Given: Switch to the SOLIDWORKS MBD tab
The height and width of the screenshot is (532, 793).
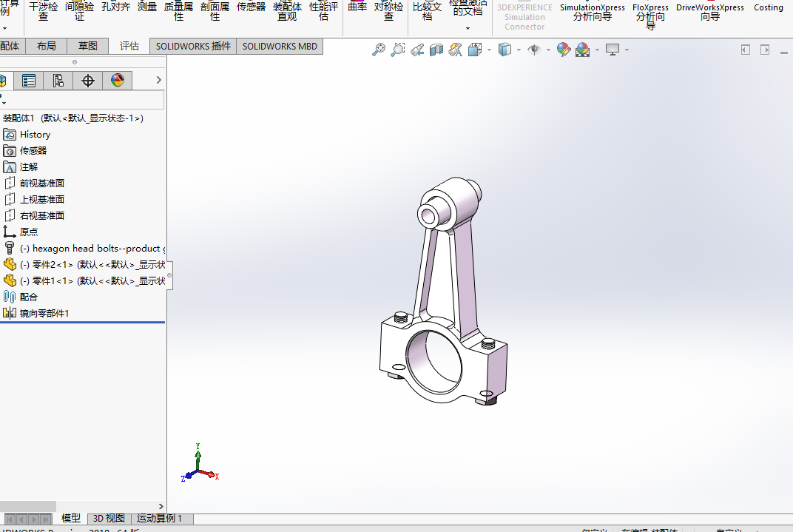Looking at the screenshot, I should click(x=280, y=47).
